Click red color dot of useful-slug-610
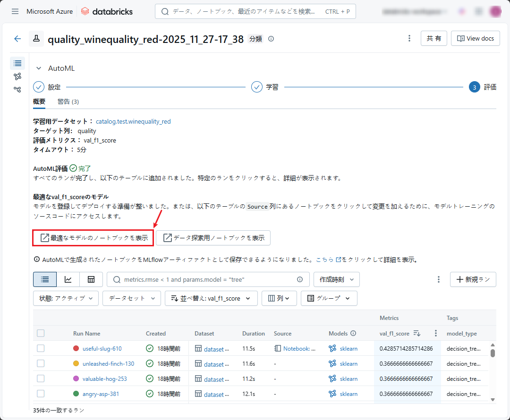This screenshot has width=510, height=420. [x=76, y=348]
